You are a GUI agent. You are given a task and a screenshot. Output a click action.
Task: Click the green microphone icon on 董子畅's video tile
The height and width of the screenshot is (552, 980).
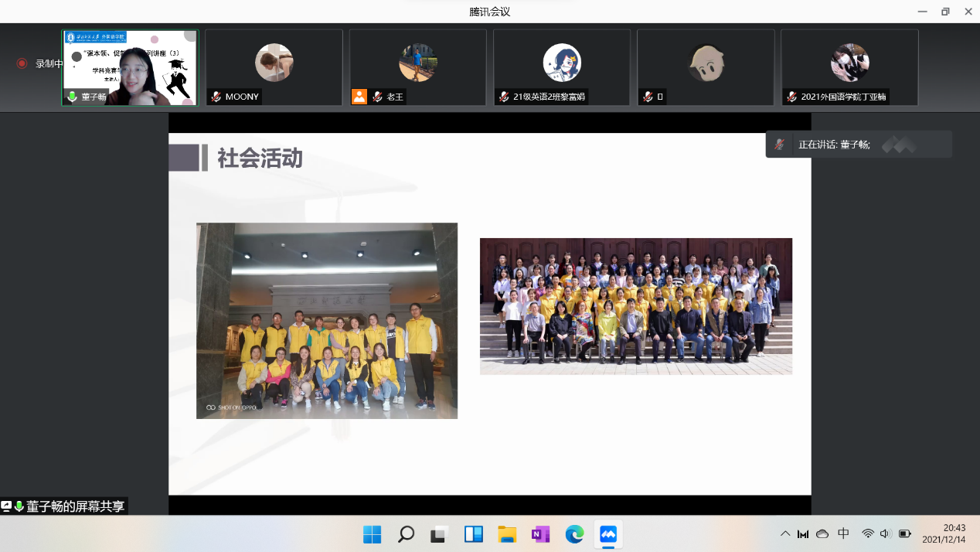[x=73, y=97]
